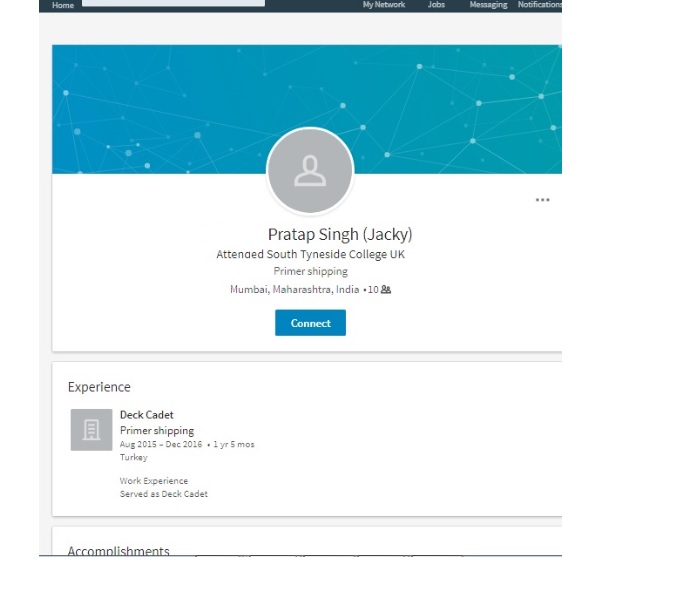
Task: Open the Deck Cadet position title
Action: pyautogui.click(x=147, y=415)
